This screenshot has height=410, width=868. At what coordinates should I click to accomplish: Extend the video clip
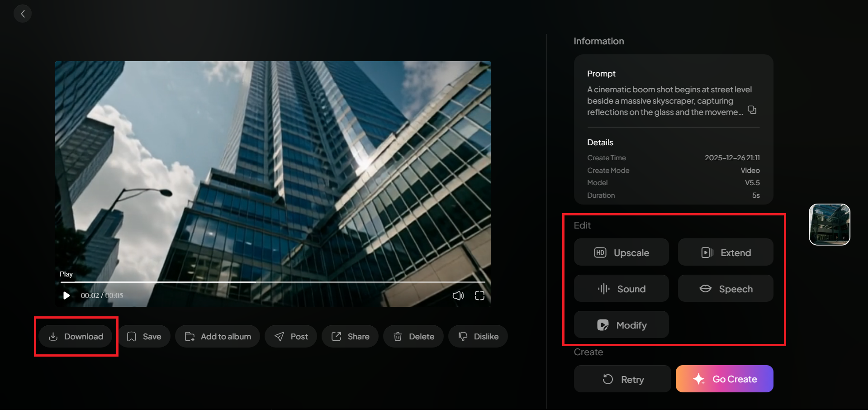pyautogui.click(x=726, y=252)
